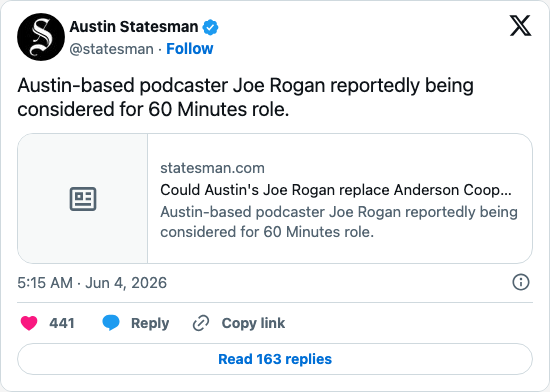Open the 5:15 AM · Jun 4, 2026 timestamp
Image resolution: width=550 pixels, height=392 pixels.
coord(92,283)
